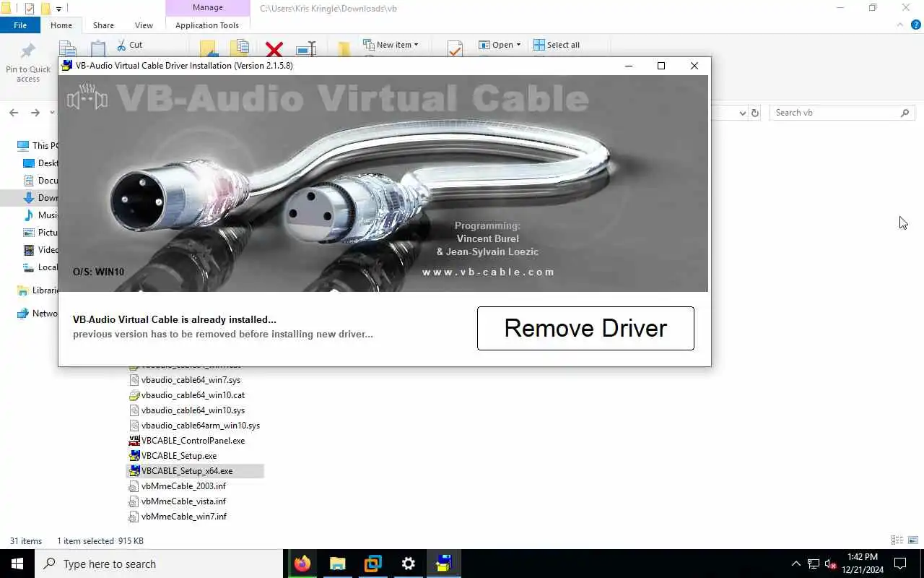
Task: Open the Windows Start menu
Action: pos(17,564)
